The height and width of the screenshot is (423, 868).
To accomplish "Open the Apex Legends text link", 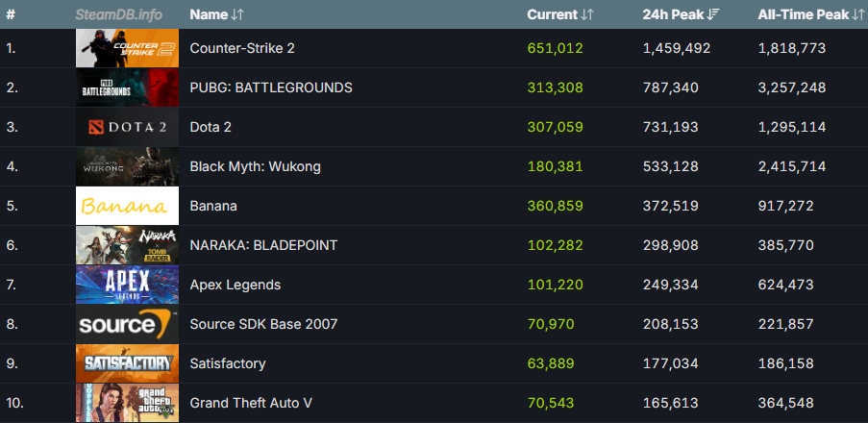I will point(235,285).
